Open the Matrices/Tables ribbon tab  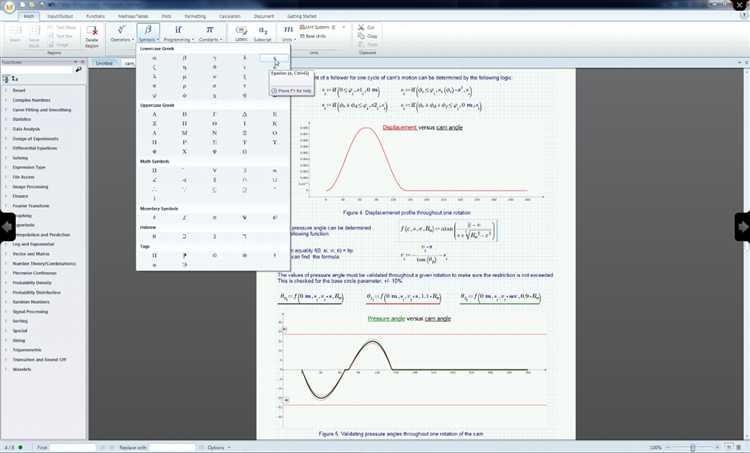(x=133, y=16)
